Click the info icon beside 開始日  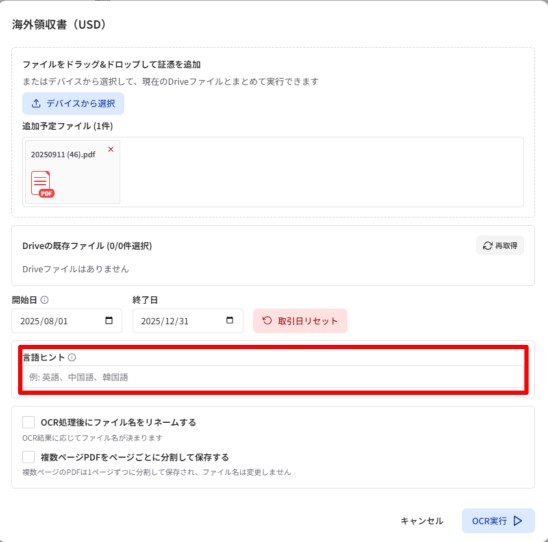tap(44, 300)
